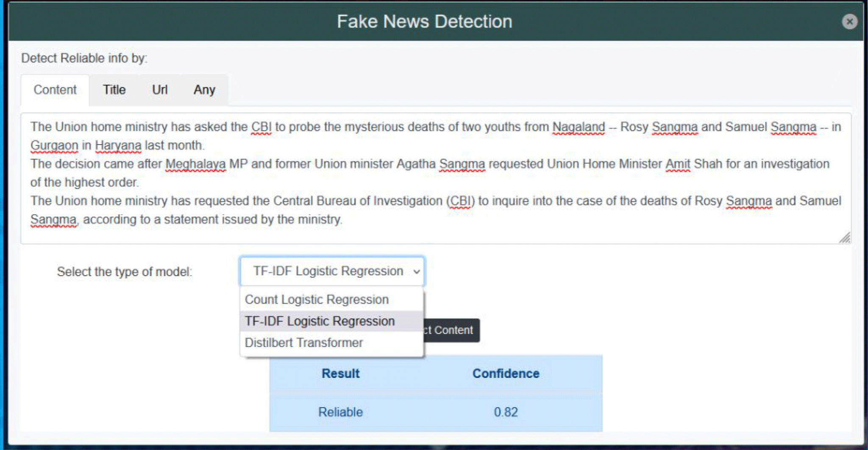Open the Any detection tab
Viewport: 868px width, 450px height.
[205, 89]
